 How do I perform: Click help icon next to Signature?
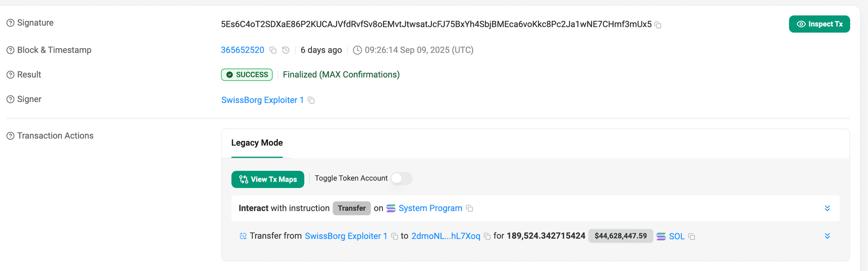[x=10, y=23]
